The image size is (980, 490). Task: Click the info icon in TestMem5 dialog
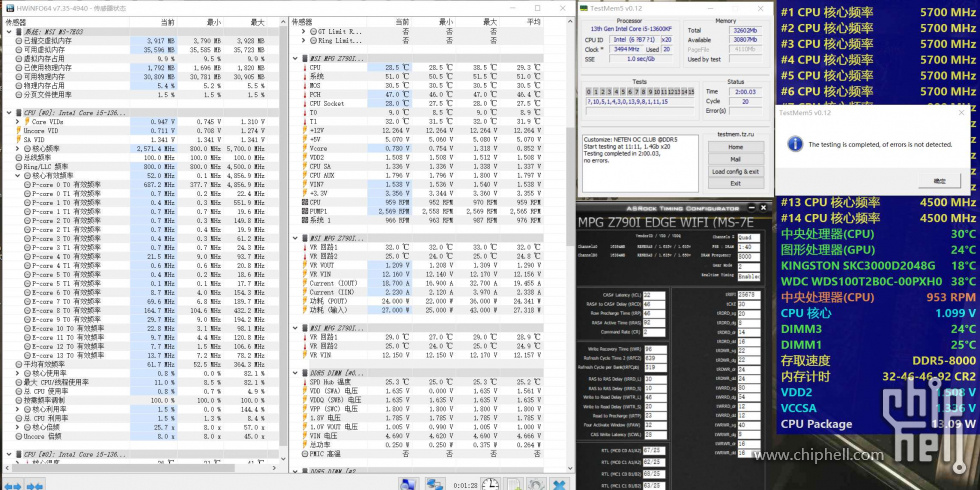(794, 144)
